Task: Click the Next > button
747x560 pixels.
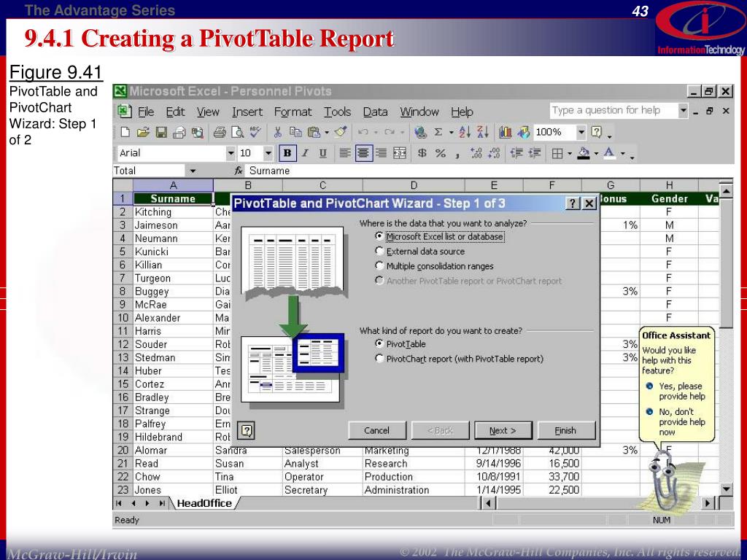Action: click(503, 430)
